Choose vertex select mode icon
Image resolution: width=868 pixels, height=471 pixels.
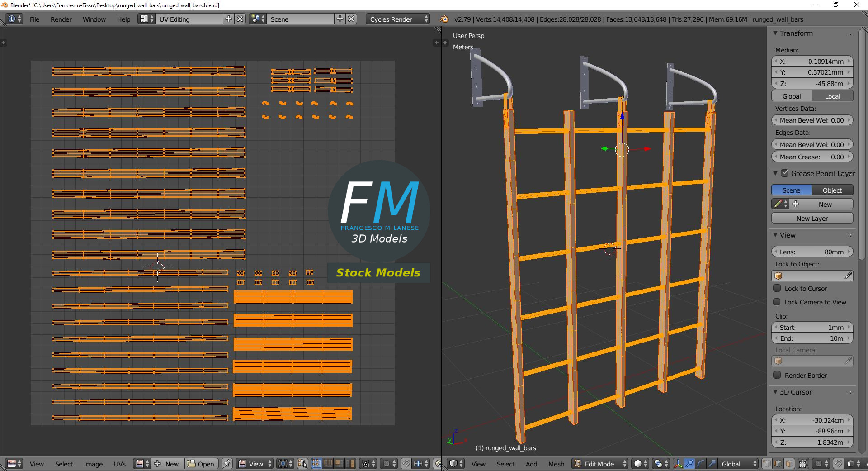pos(767,464)
